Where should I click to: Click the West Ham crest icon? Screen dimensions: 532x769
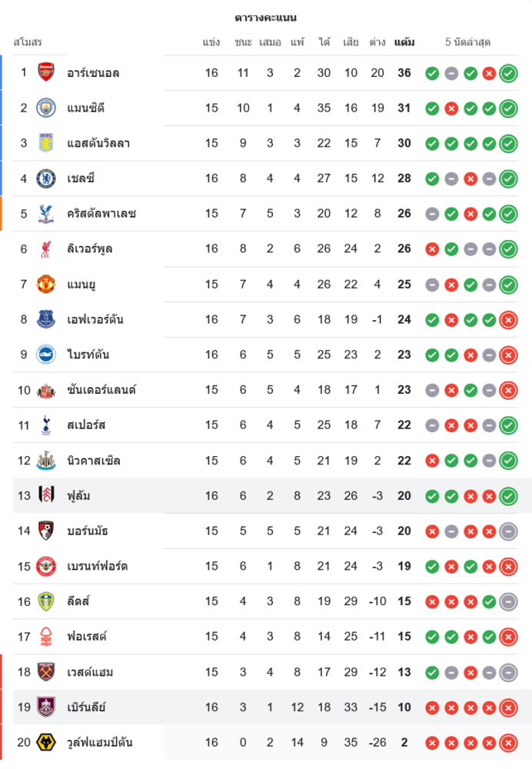click(46, 672)
